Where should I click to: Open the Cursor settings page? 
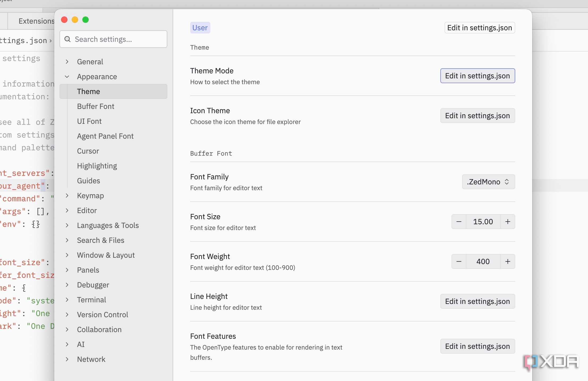pyautogui.click(x=113, y=151)
